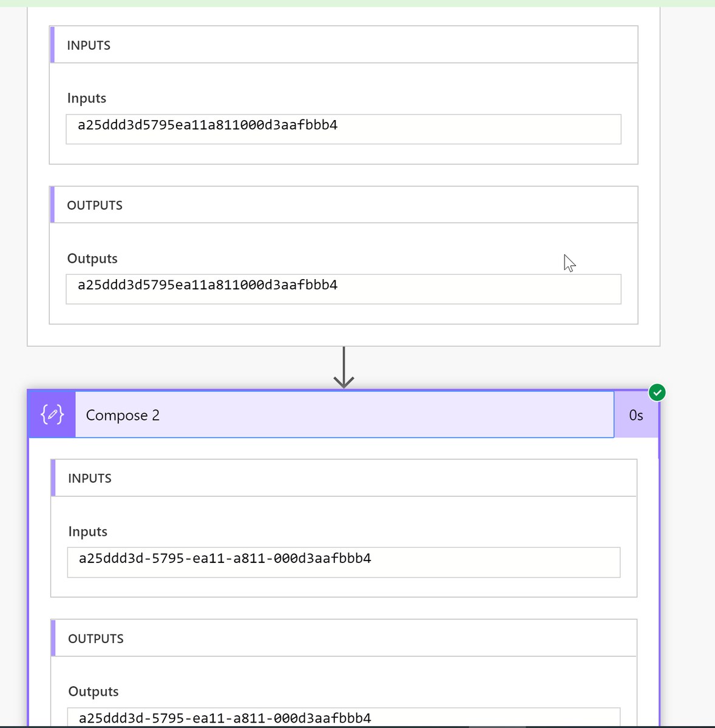Click the 'Outputs' label in Compose 2
Viewport: 715px width, 728px height.
coord(93,692)
